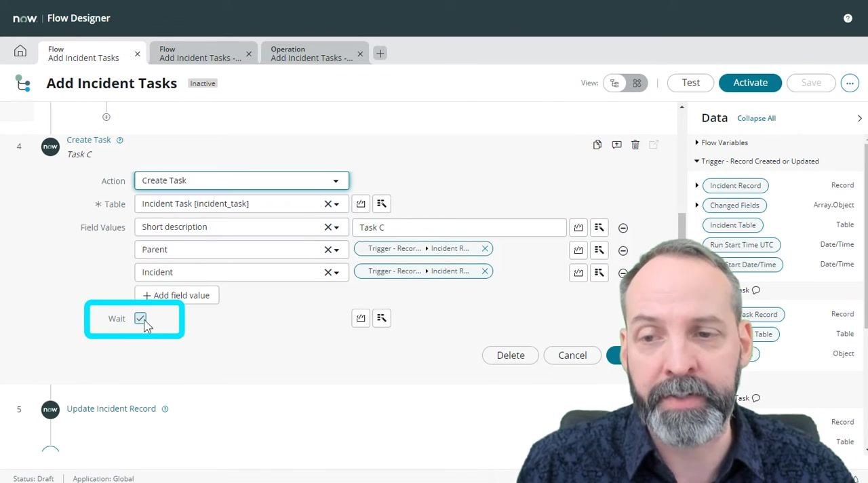Open the Incident field dropdown
This screenshot has width=868, height=483.
336,272
